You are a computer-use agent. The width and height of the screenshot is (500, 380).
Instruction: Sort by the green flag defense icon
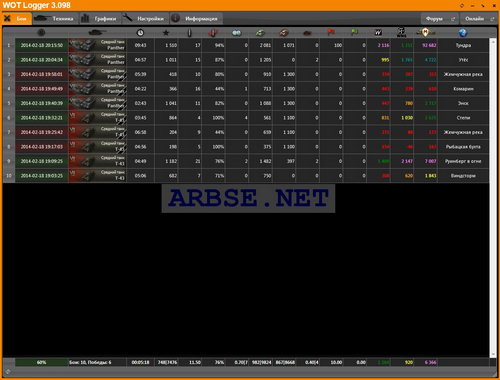[x=355, y=32]
